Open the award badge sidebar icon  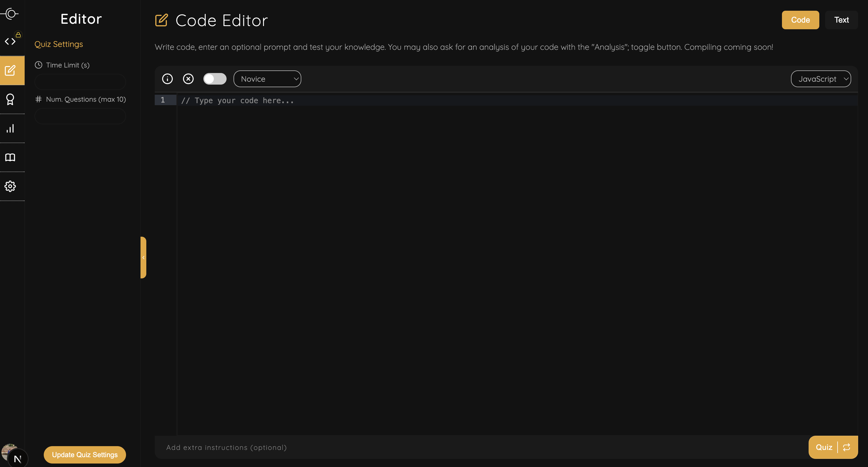[x=10, y=99]
